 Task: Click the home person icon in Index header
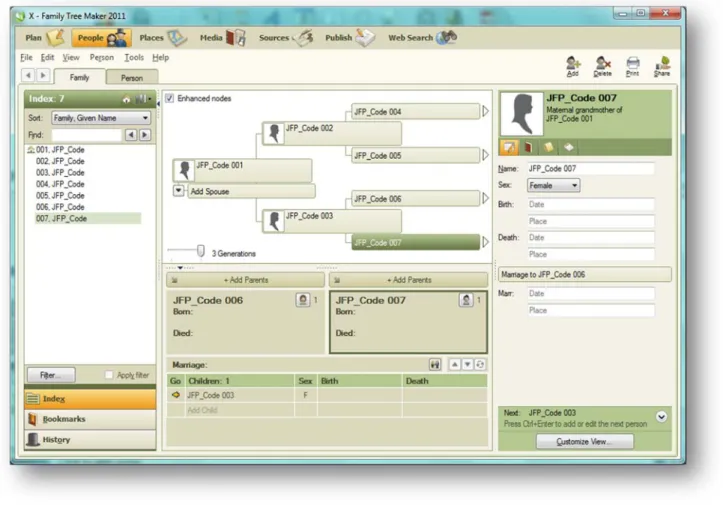[x=126, y=99]
